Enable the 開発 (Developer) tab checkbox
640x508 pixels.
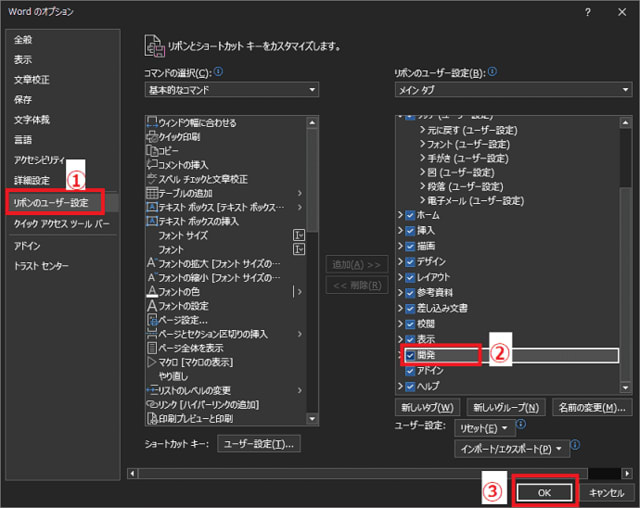410,355
